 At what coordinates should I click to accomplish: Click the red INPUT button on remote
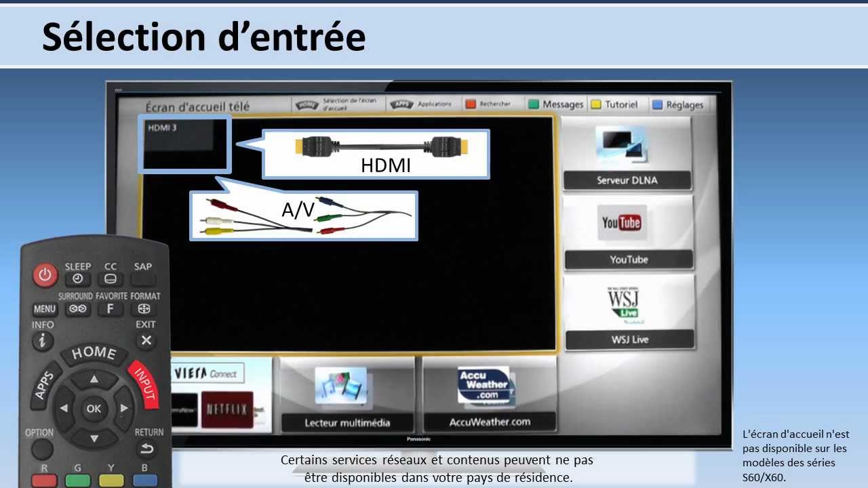pyautogui.click(x=143, y=385)
